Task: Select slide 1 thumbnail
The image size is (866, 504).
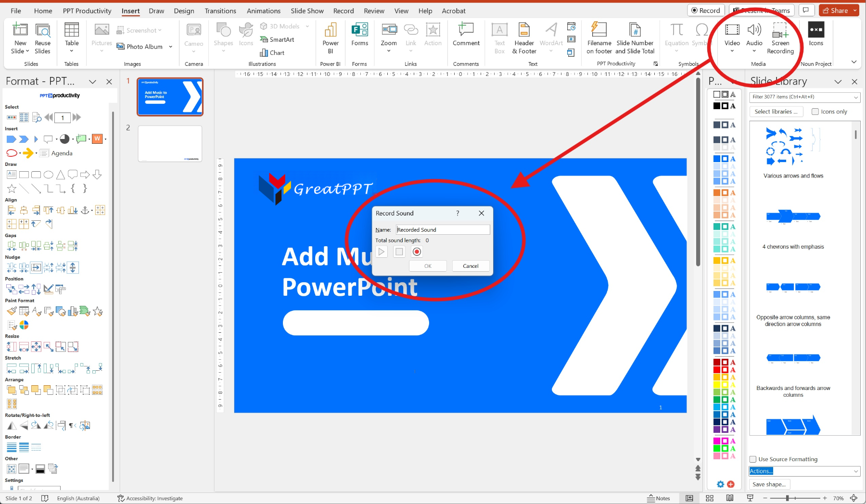Action: [170, 97]
